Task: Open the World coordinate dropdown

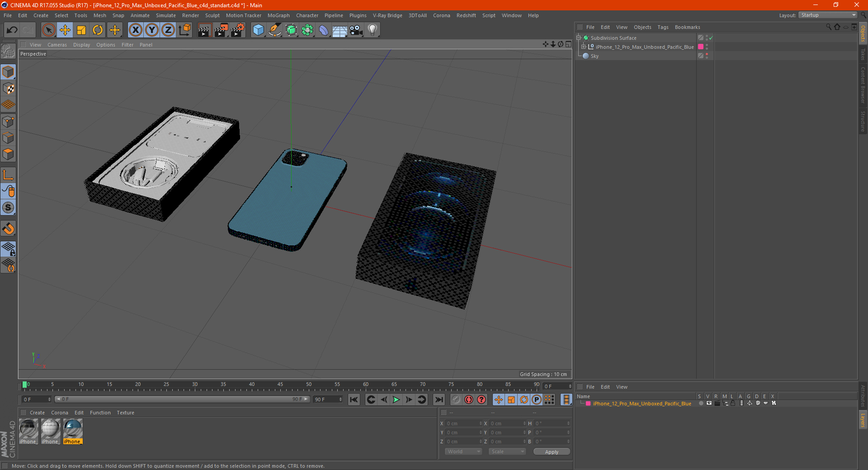Action: [x=463, y=451]
